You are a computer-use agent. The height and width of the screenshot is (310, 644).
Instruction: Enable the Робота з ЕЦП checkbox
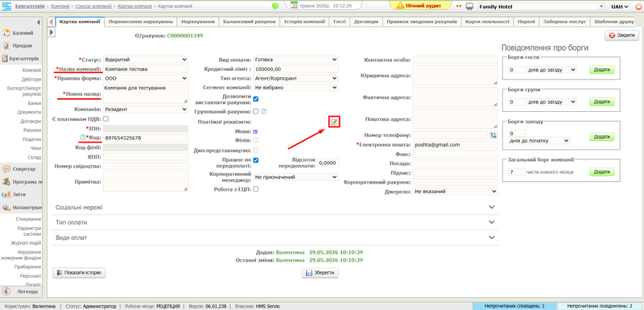coord(256,189)
